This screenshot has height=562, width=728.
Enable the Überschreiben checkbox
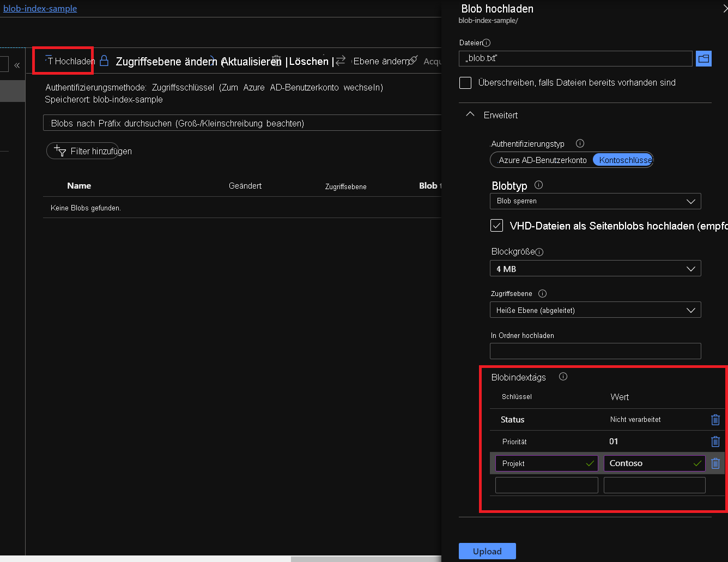[x=465, y=82]
